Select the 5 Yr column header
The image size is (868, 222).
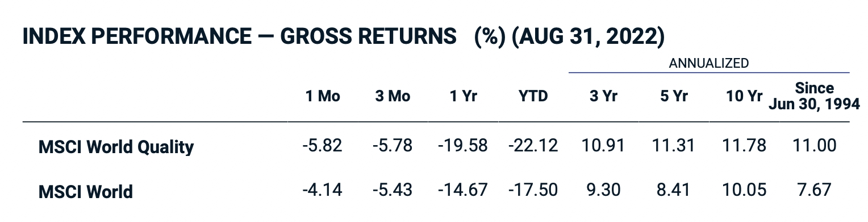click(674, 96)
